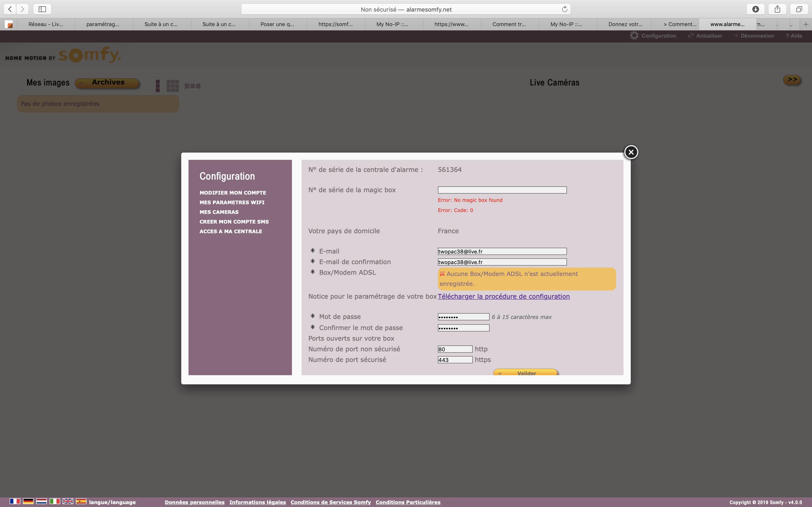Switch to the 'My No-IP' tab

(x=392, y=24)
